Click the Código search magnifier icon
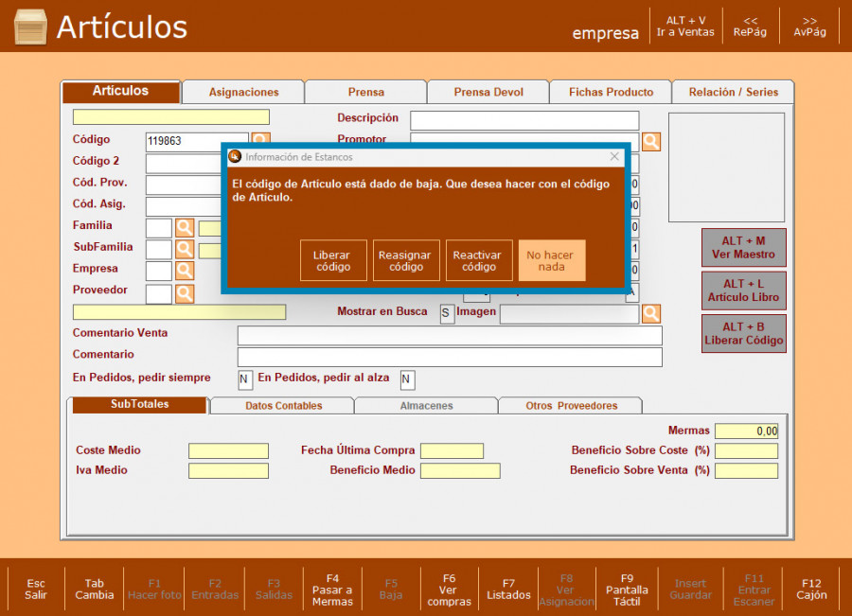Screen dimensions: 852x616 pos(259,139)
